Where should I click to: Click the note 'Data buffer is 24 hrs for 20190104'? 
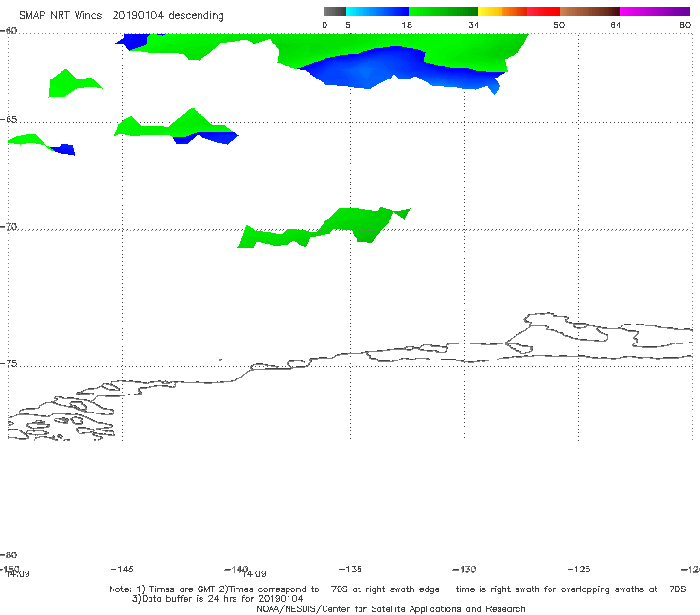218,599
